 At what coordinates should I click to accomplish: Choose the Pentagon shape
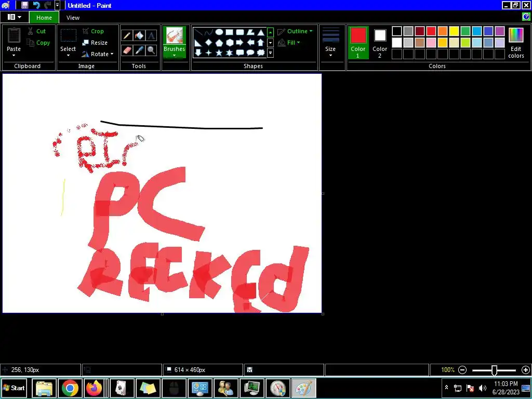(x=219, y=43)
